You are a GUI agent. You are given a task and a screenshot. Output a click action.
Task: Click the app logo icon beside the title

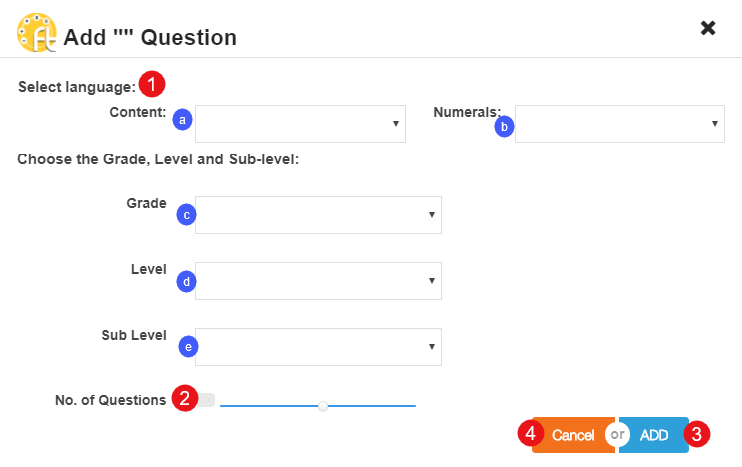(37, 34)
